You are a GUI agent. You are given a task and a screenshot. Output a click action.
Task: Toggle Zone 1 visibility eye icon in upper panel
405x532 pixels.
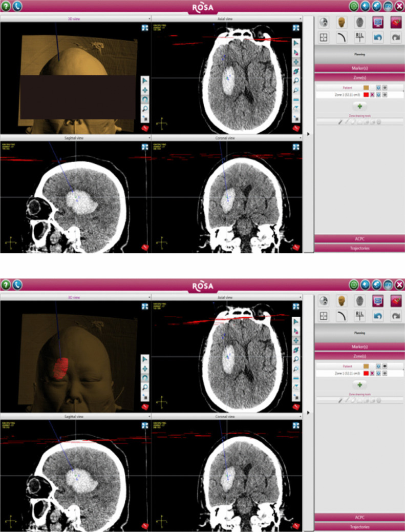pos(385,95)
